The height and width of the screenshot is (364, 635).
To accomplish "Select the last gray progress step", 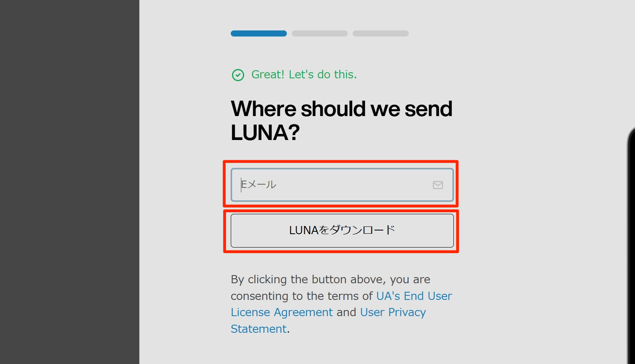I will pos(381,33).
